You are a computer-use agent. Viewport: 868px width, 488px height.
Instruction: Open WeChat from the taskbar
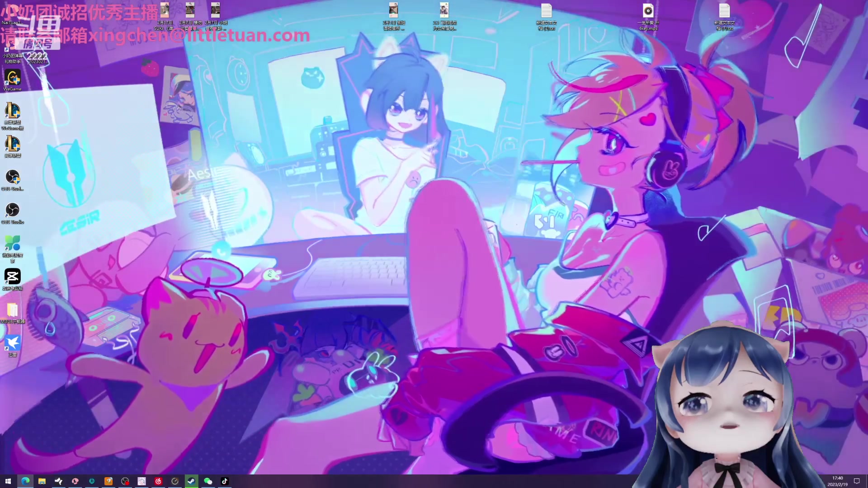[208, 481]
